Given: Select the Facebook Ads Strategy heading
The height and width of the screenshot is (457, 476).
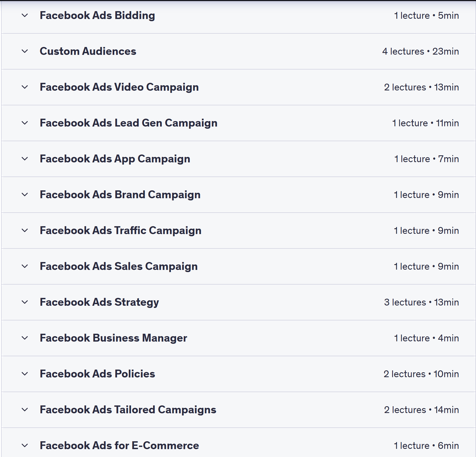Looking at the screenshot, I should coord(99,302).
